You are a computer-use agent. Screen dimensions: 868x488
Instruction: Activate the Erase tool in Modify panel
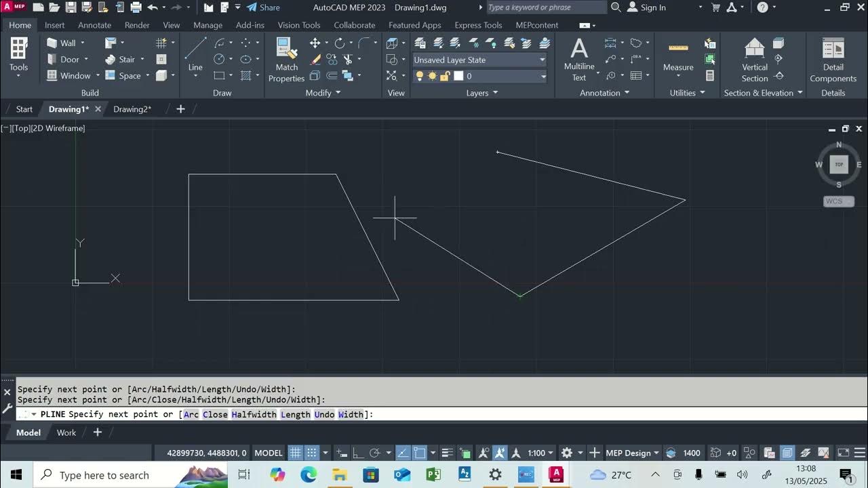315,60
